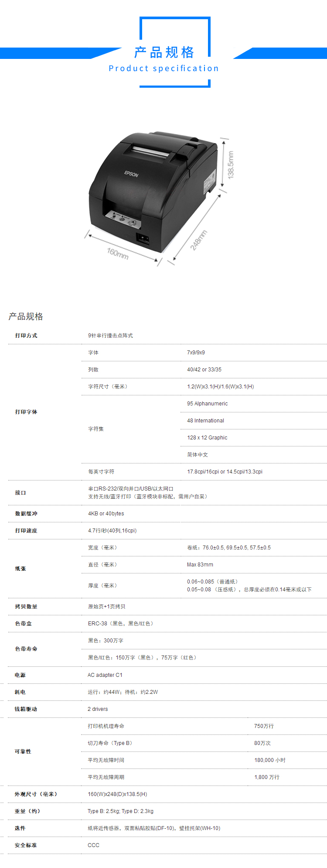Click the 产品规格 banner title
Image resolution: width=327 pixels, height=868 pixels.
tap(164, 52)
